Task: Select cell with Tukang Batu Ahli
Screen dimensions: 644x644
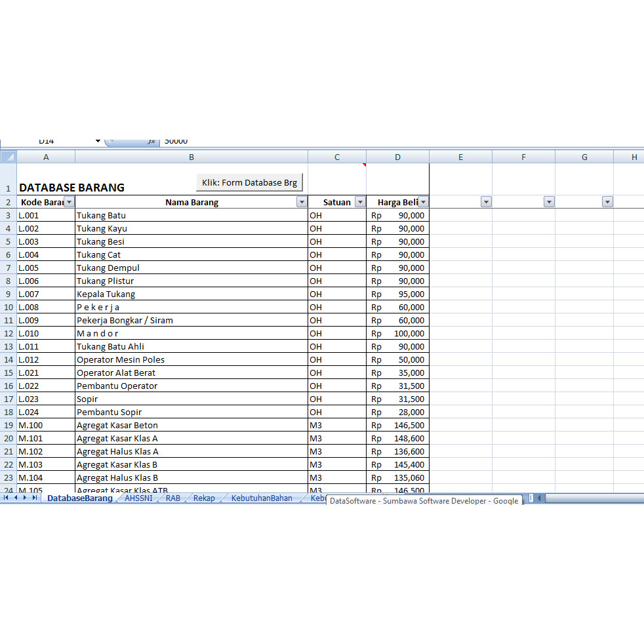Action: pyautogui.click(x=191, y=347)
